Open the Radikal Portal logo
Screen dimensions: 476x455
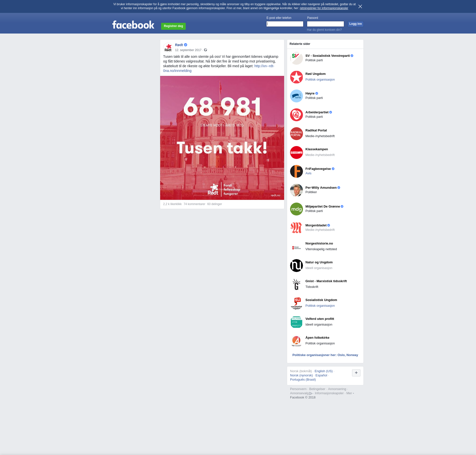point(297,134)
